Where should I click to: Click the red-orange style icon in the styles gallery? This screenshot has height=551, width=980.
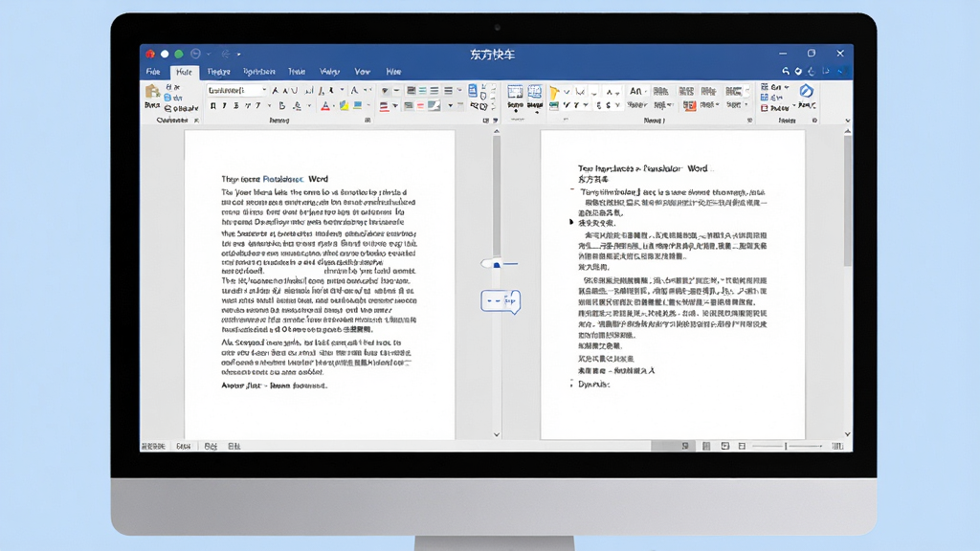(x=689, y=105)
